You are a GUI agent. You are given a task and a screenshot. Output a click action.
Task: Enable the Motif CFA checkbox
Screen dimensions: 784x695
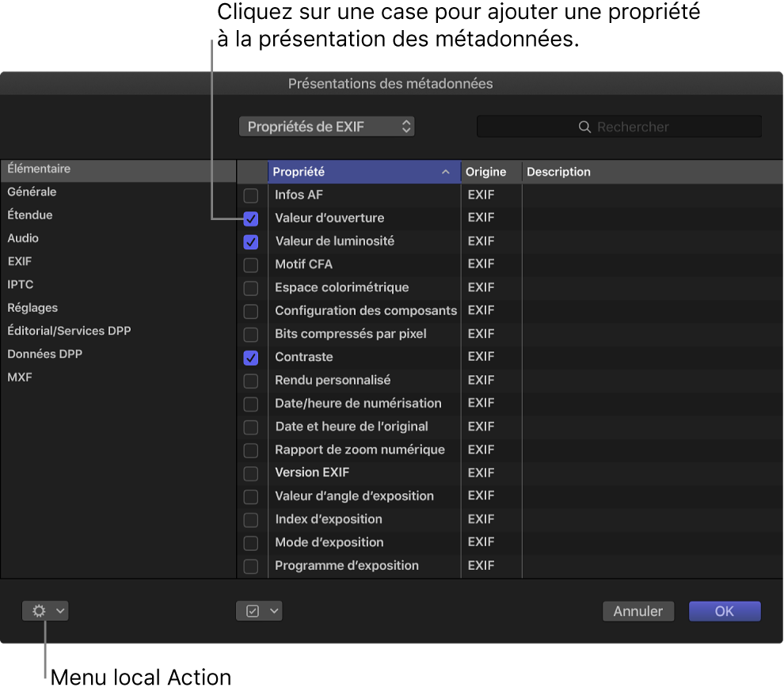tap(251, 265)
